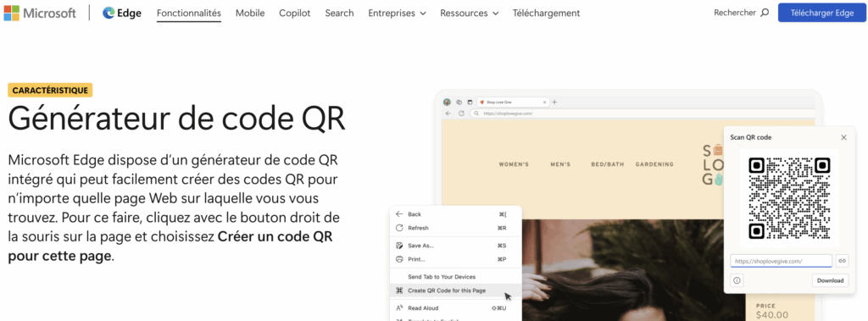Click the reload icon in illustrated browser toolbar
The image size is (868, 321).
tap(461, 113)
